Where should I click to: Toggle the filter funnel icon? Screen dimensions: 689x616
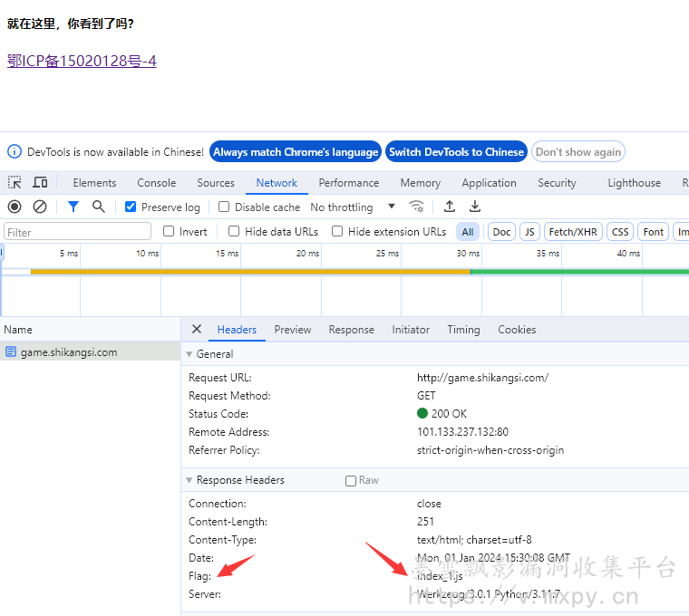(x=73, y=207)
